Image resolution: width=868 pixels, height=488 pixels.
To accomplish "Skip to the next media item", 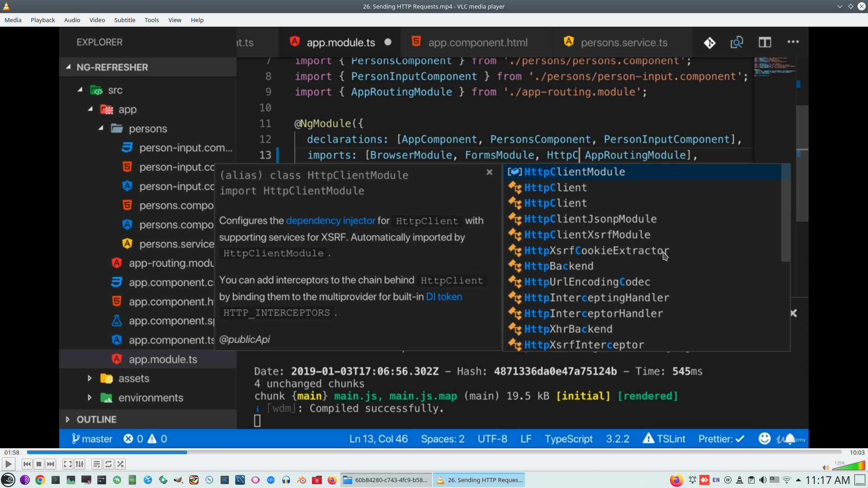I will pos(51,464).
